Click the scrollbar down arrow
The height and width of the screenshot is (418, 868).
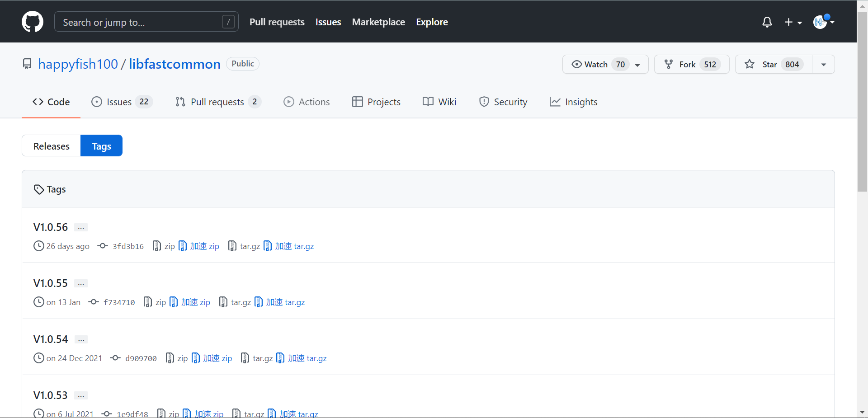(862, 412)
